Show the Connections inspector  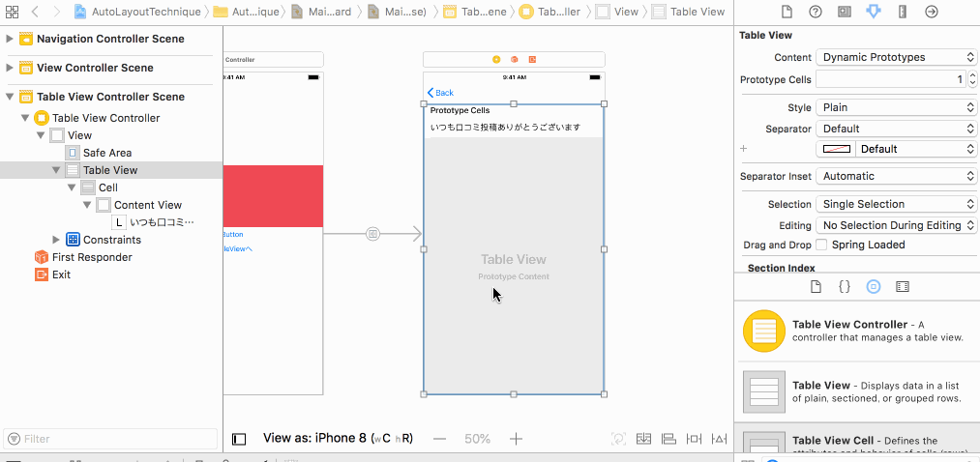932,12
